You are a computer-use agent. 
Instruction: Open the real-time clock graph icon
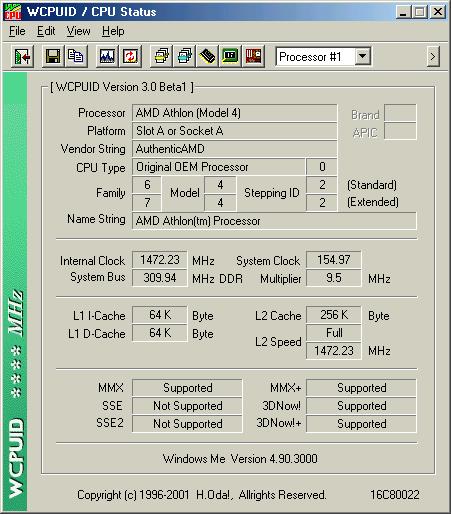click(107, 57)
